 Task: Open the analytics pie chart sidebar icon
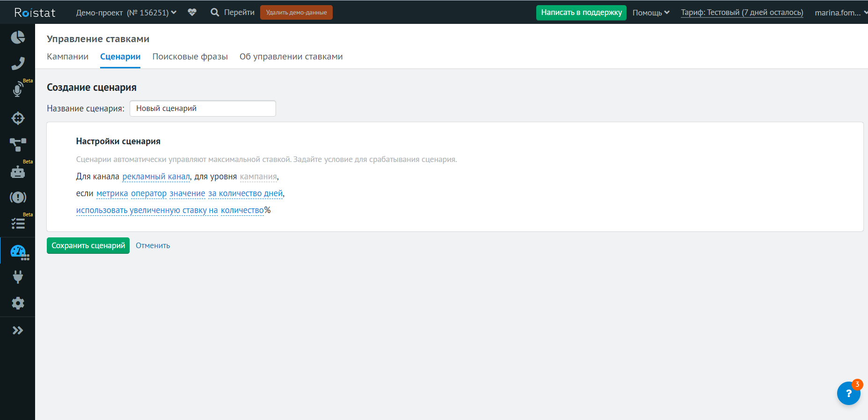[x=18, y=37]
